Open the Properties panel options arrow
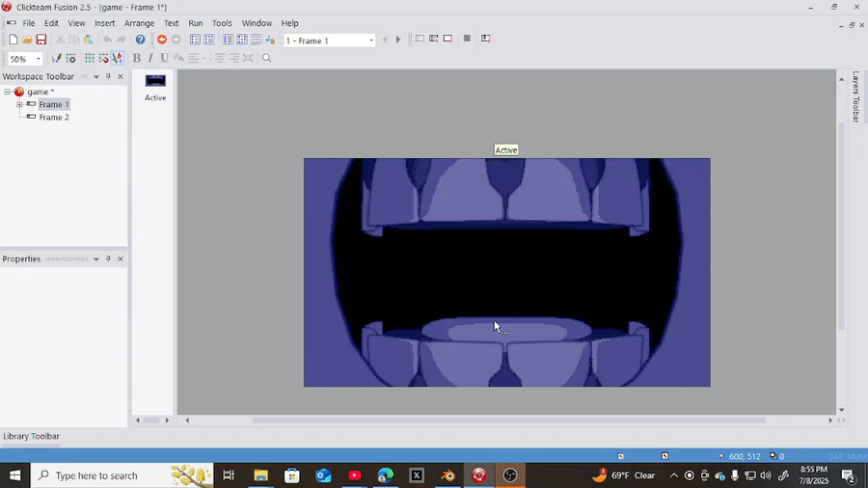868x488 pixels. 95,258
